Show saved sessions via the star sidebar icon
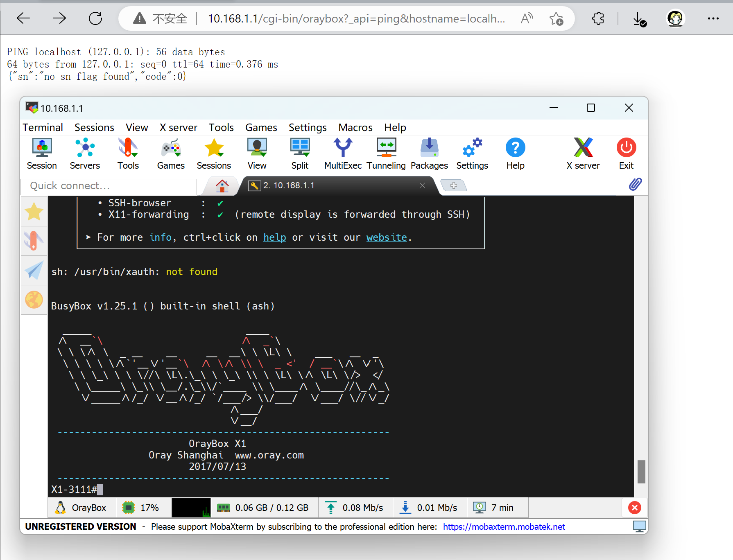This screenshot has height=560, width=733. (x=34, y=211)
